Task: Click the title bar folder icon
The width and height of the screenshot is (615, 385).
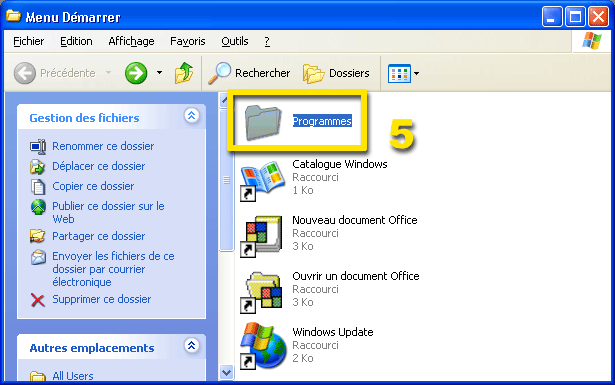Action: (13, 16)
